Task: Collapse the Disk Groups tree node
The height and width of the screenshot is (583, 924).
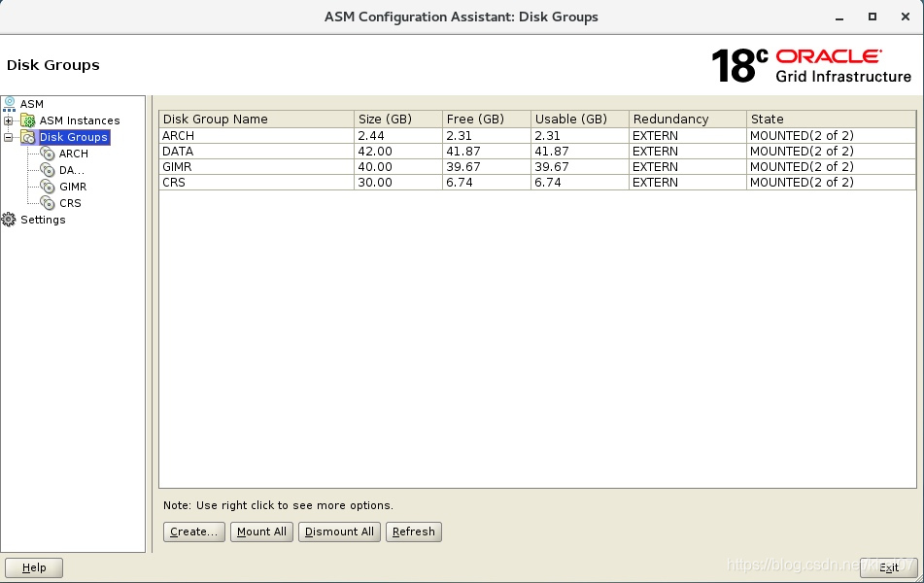Action: click(x=8, y=137)
